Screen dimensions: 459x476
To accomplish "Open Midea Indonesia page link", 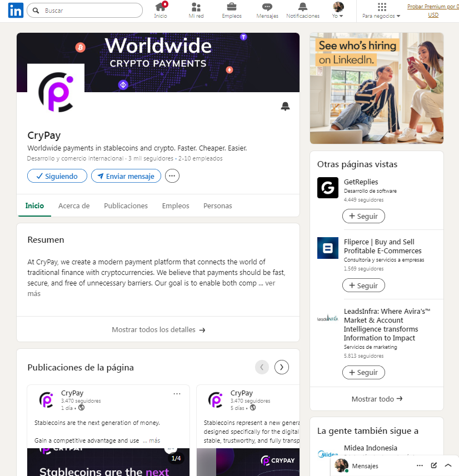I will coord(370,448).
